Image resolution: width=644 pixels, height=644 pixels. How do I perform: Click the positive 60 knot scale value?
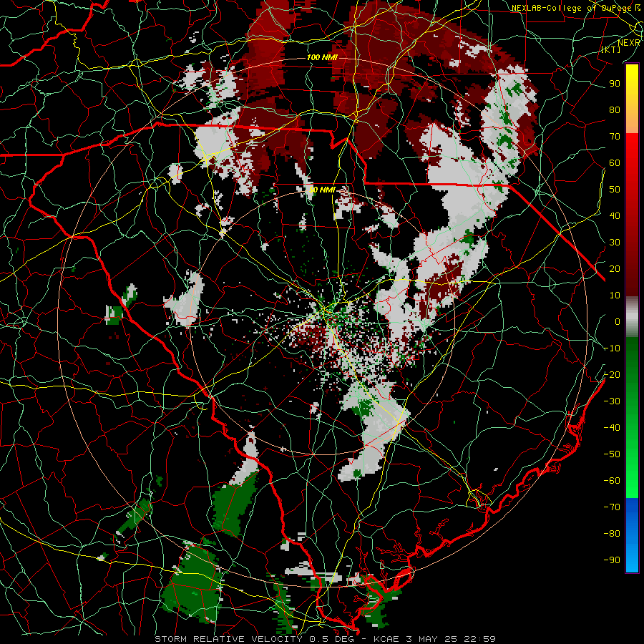tap(615, 162)
